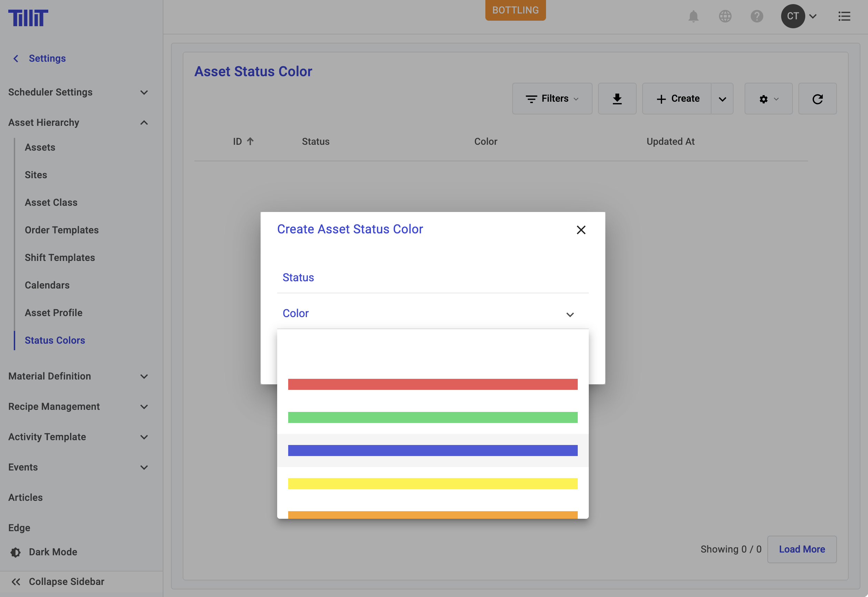Click the help question mark icon
The height and width of the screenshot is (597, 868).
pyautogui.click(x=757, y=17)
